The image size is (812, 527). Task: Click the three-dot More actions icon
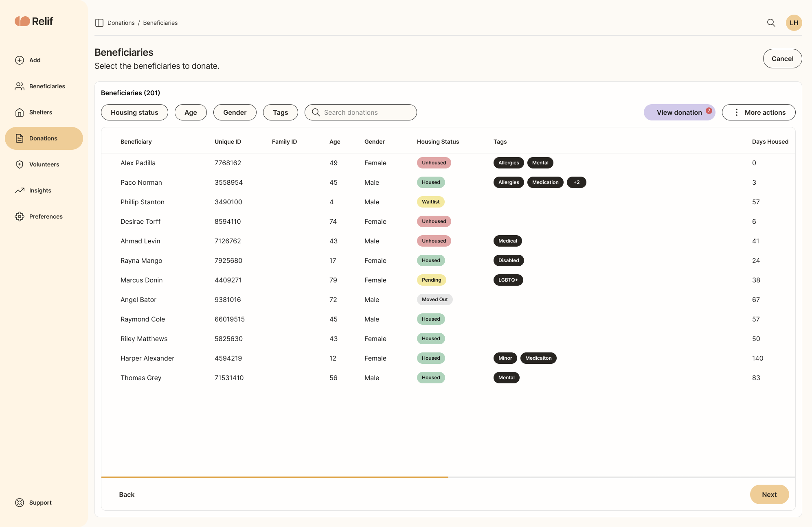tap(736, 112)
